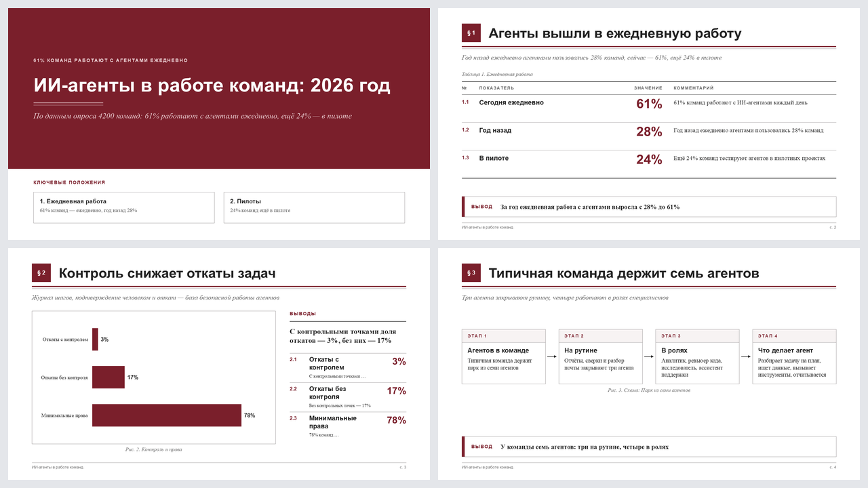Select heading "Контроль снижает откаты задач"

point(167,274)
